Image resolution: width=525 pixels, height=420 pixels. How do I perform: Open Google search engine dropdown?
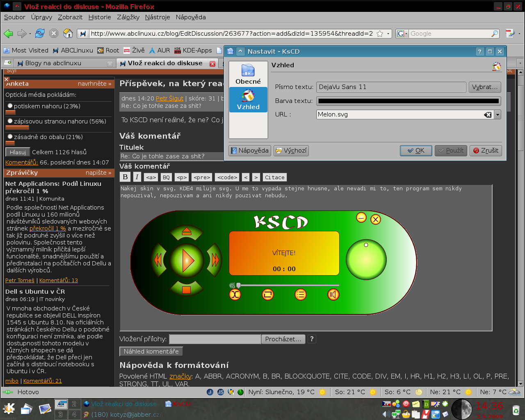[x=402, y=34]
